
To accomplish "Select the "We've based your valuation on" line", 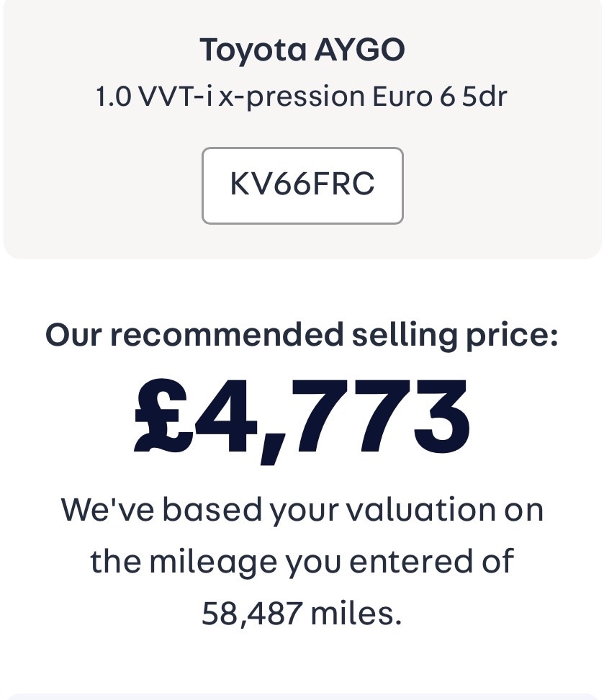I will coord(302,509).
